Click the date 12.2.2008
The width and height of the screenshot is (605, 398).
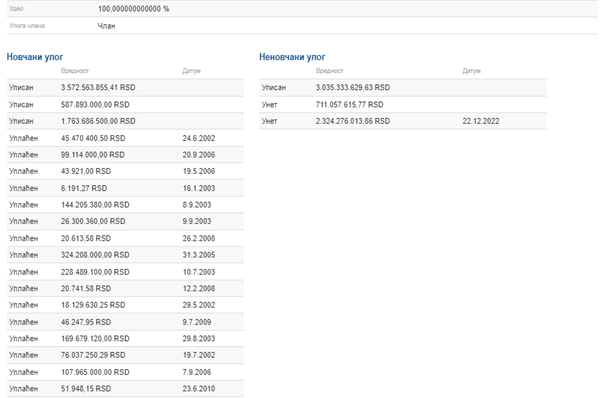pos(199,288)
